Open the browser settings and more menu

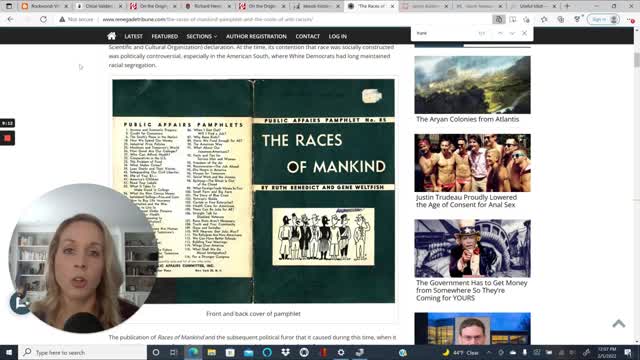point(631,19)
